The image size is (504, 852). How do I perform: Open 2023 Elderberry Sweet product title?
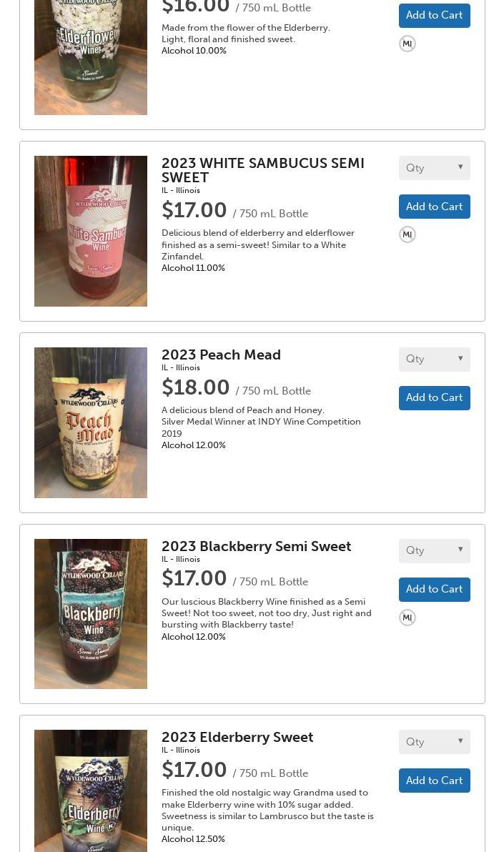237,737
